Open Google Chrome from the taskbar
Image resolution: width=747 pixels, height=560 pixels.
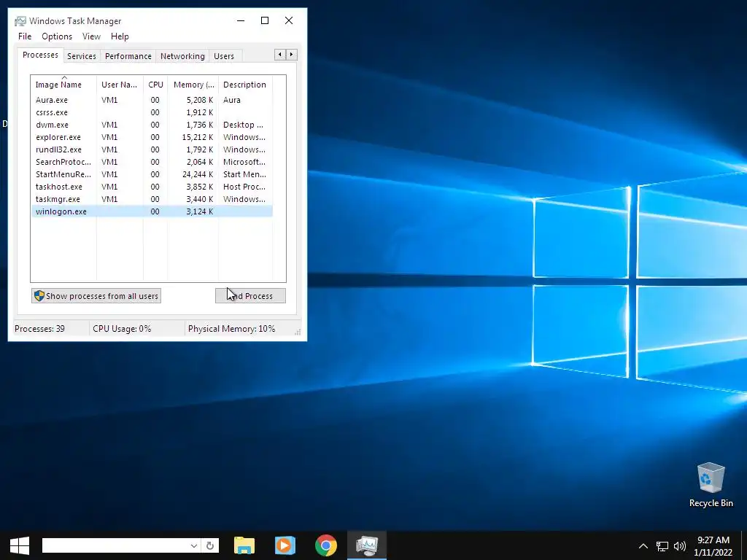(326, 545)
